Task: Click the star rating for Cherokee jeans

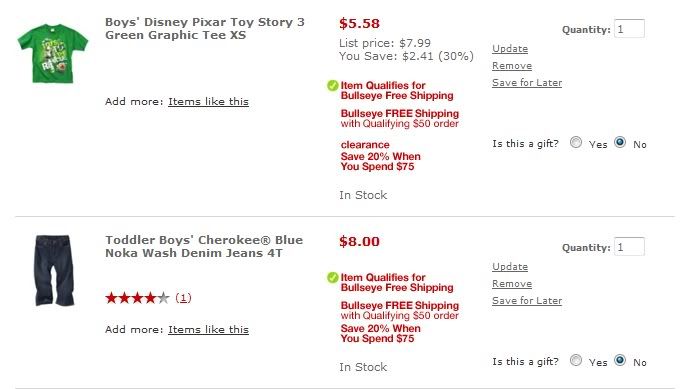Action: pyautogui.click(x=137, y=298)
